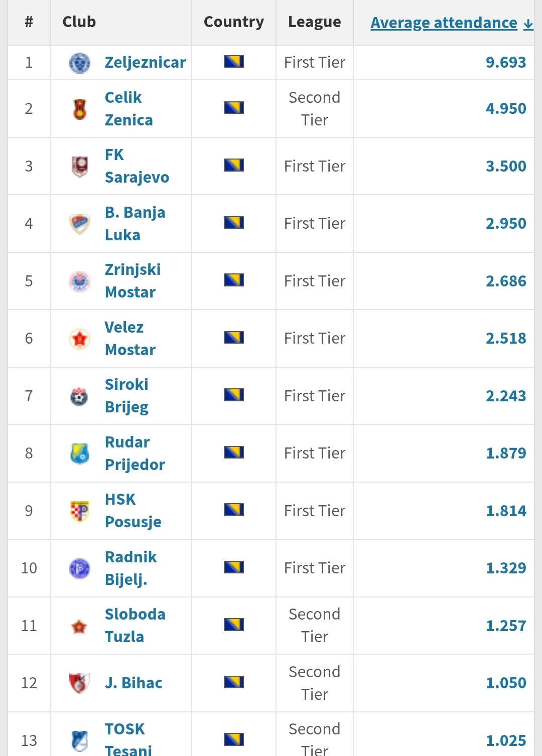Click the Zeljeznicar club crest icon
Viewport: 542px width, 756px height.
tap(79, 63)
